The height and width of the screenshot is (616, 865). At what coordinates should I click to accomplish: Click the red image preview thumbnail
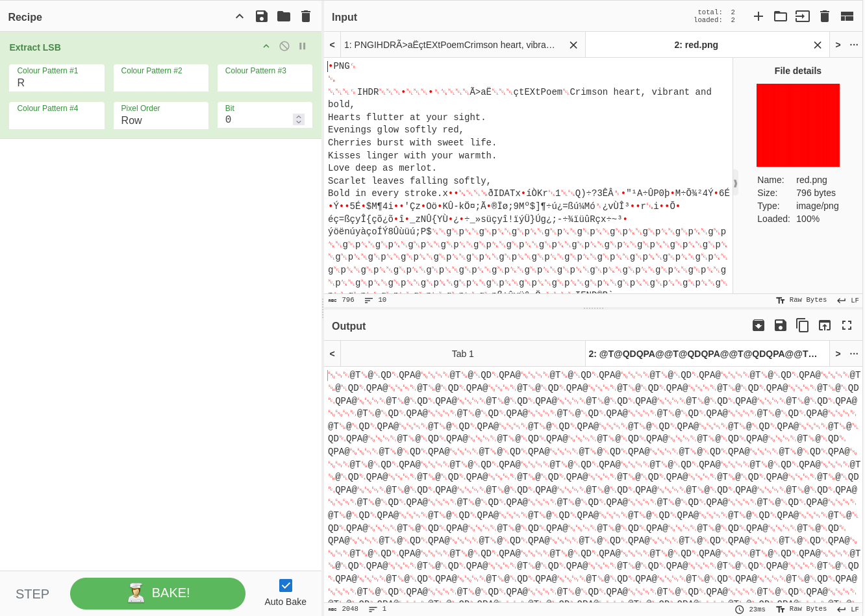coord(797,125)
